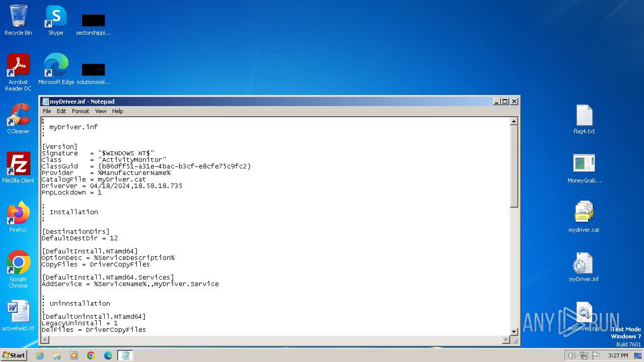Viewport: 644px width, 362px height.
Task: Open the Edge taskbar icon
Action: (108, 355)
